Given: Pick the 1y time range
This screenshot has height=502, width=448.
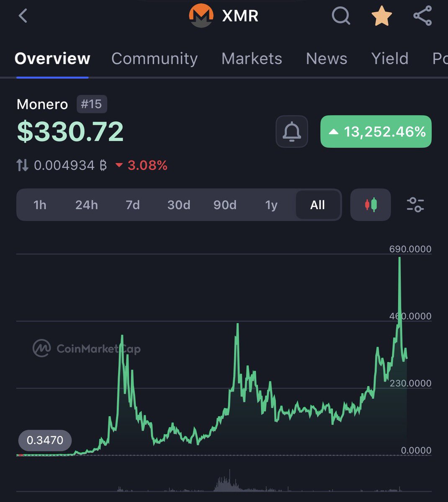Looking at the screenshot, I should (271, 205).
